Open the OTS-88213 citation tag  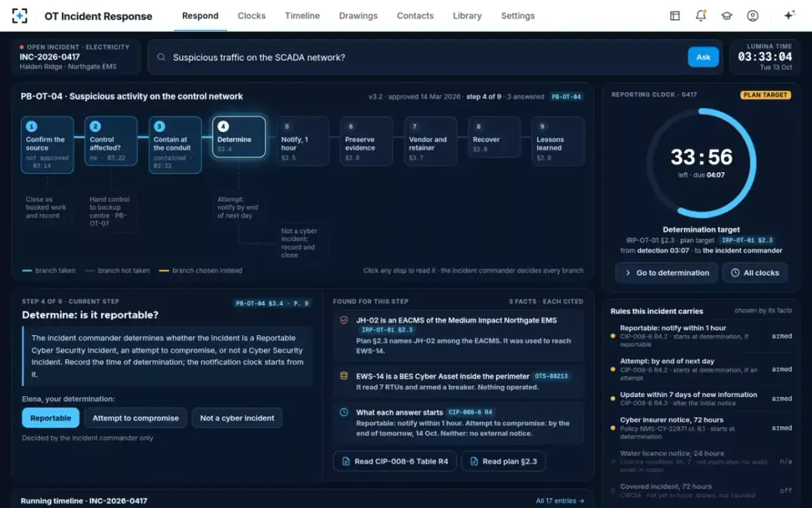[551, 376]
